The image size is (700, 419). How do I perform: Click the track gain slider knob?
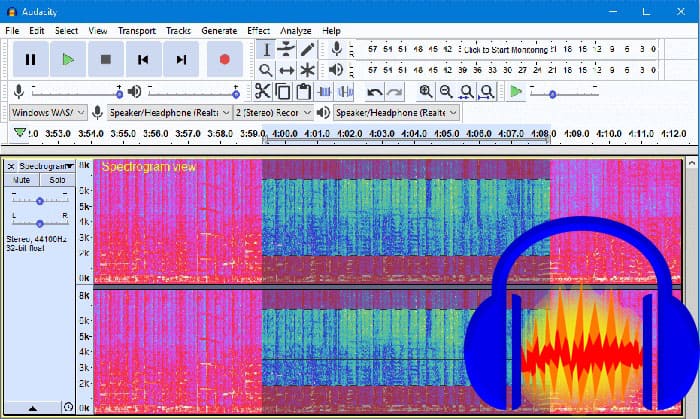pyautogui.click(x=40, y=201)
